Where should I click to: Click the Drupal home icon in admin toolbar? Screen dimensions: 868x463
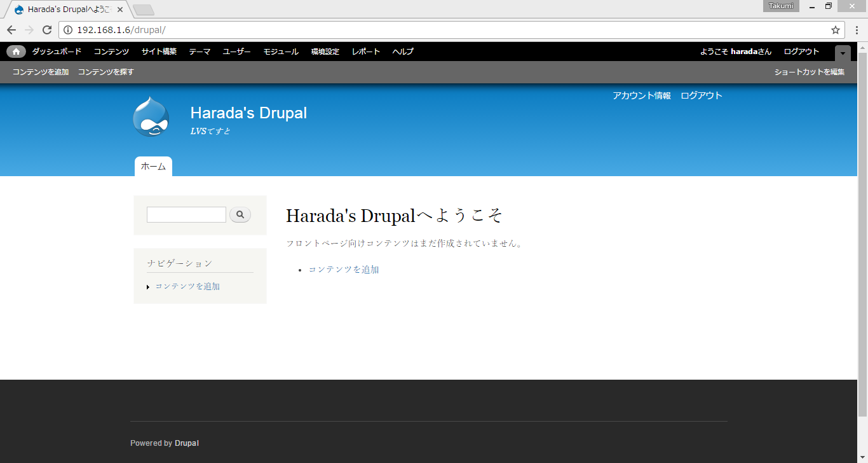coord(17,52)
